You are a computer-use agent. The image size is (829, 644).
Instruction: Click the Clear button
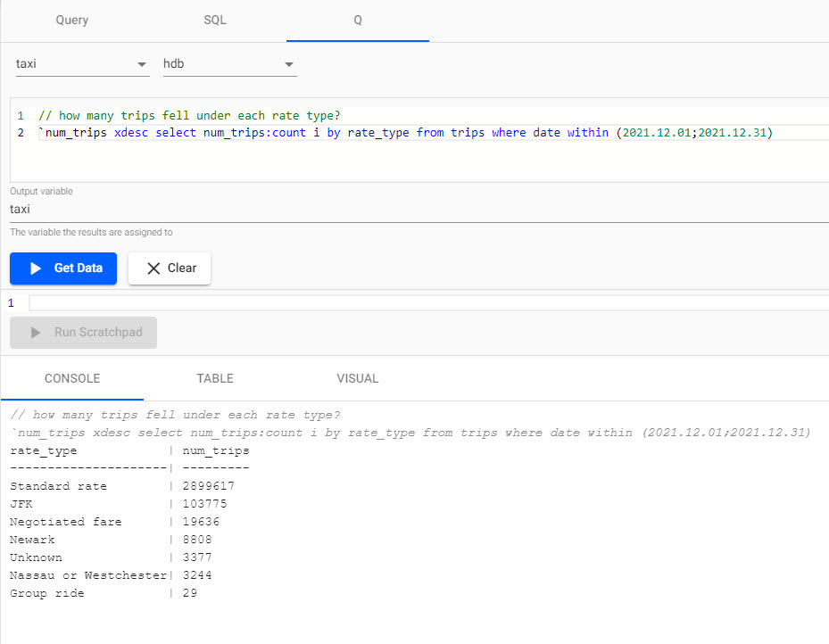(x=170, y=268)
